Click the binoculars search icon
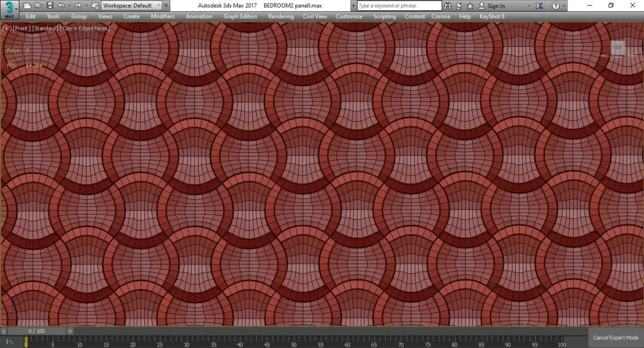The height and width of the screenshot is (348, 644). tap(448, 5)
